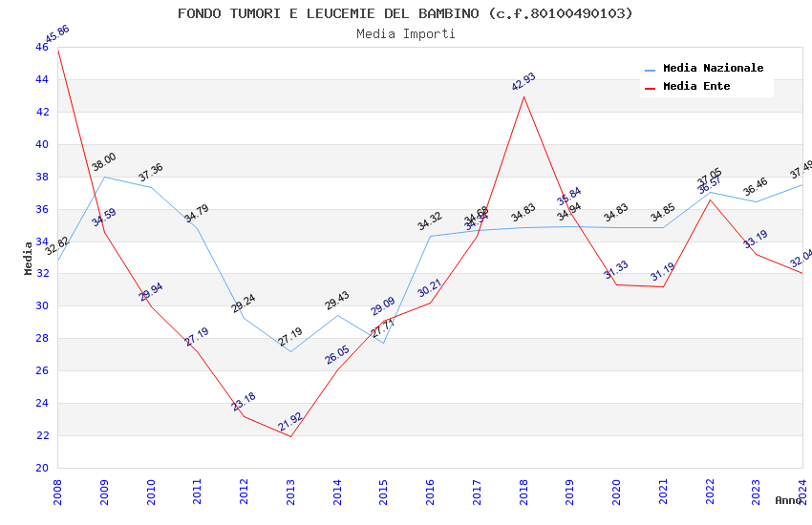
Task: Click the Media Ente red legend swatch
Action: click(650, 88)
